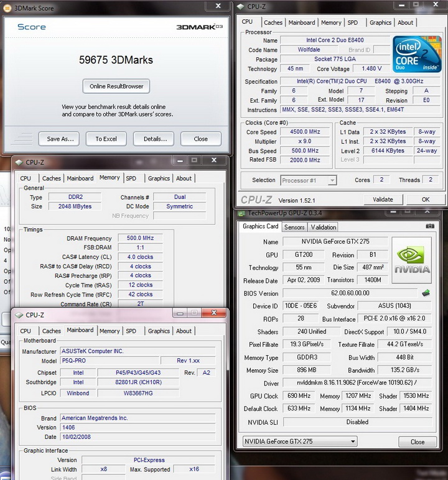This screenshot has height=480, width=448.
Task: Open About tab in CPU-Z Mainboard window
Action: 184,331
